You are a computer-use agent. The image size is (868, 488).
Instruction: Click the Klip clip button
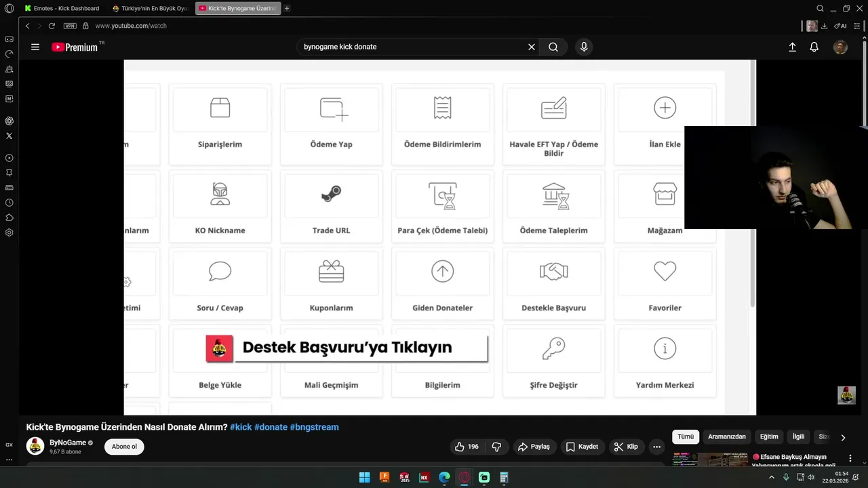tap(626, 447)
